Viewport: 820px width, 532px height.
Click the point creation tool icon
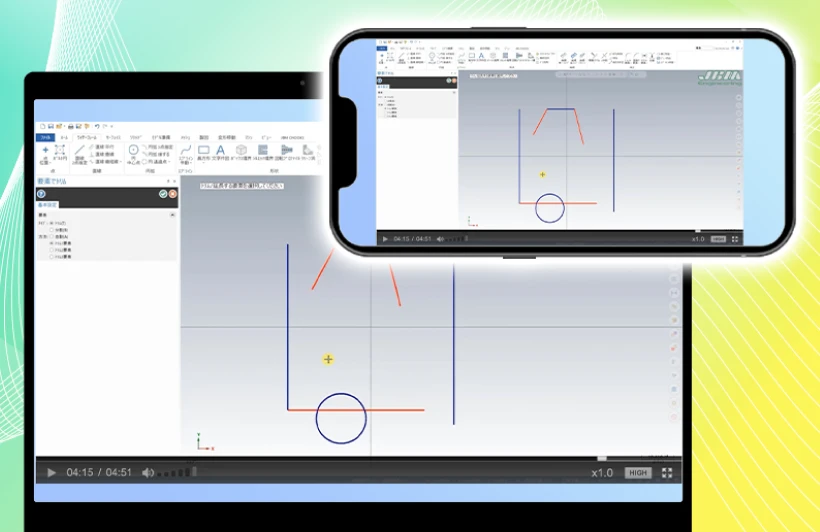point(45,149)
